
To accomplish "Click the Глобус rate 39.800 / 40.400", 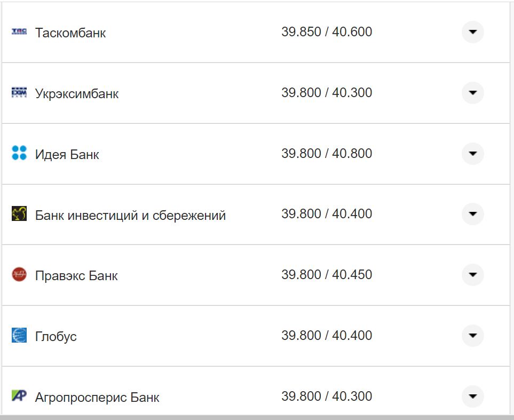I will [x=327, y=336].
